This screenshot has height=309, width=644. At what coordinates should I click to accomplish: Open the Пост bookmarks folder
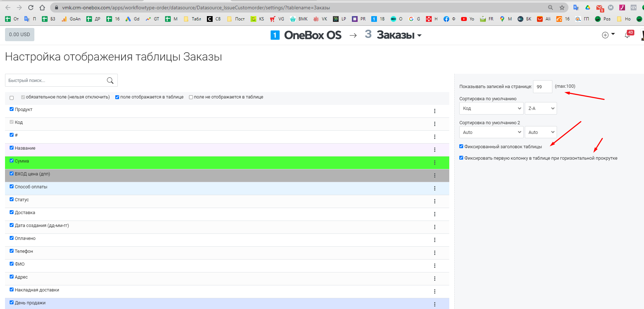[236, 19]
